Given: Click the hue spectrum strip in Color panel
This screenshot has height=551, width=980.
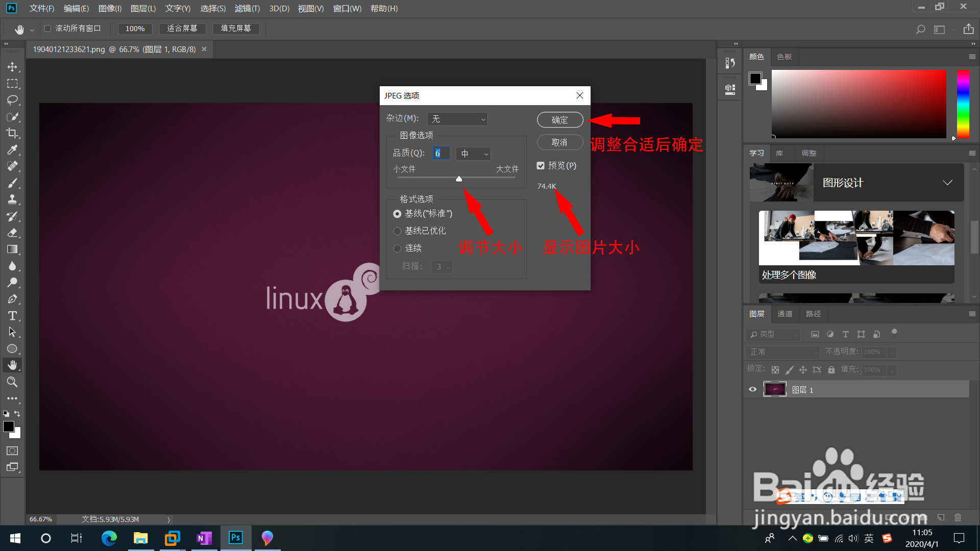Looking at the screenshot, I should pyautogui.click(x=963, y=104).
